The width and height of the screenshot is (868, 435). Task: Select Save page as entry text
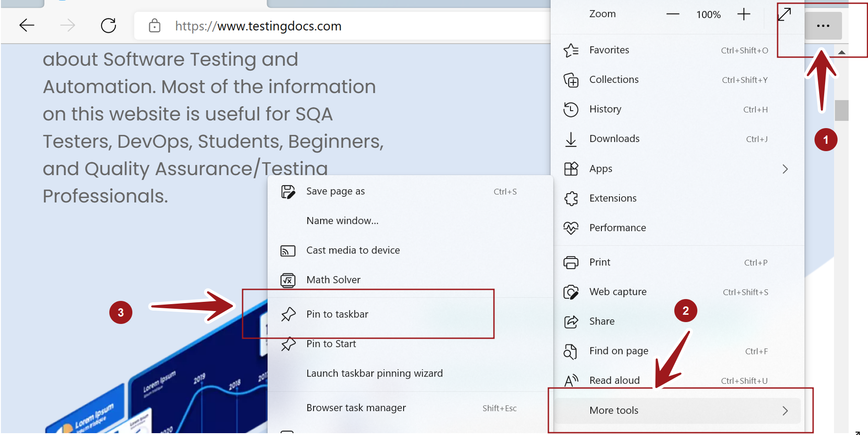point(335,191)
